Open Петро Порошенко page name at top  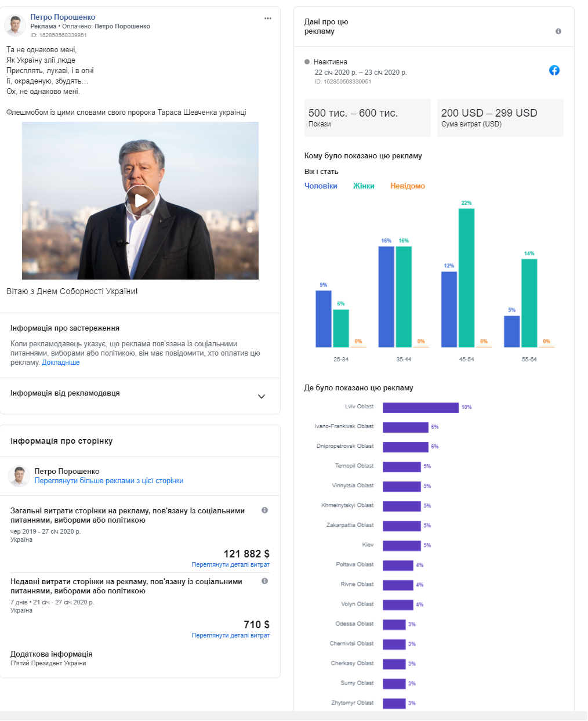click(63, 17)
